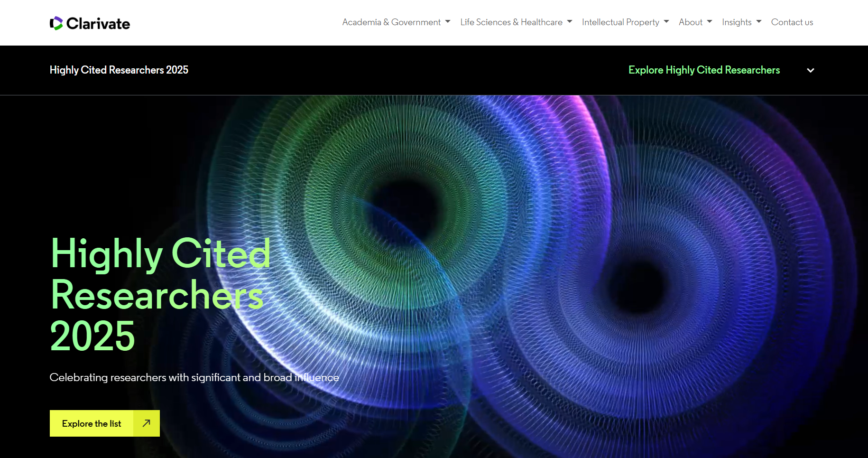868x458 pixels.
Task: Click the Clarivate wordmark text
Action: [98, 24]
